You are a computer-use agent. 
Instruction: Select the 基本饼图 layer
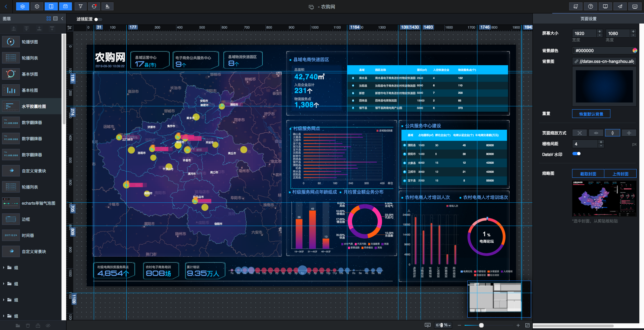pyautogui.click(x=31, y=74)
